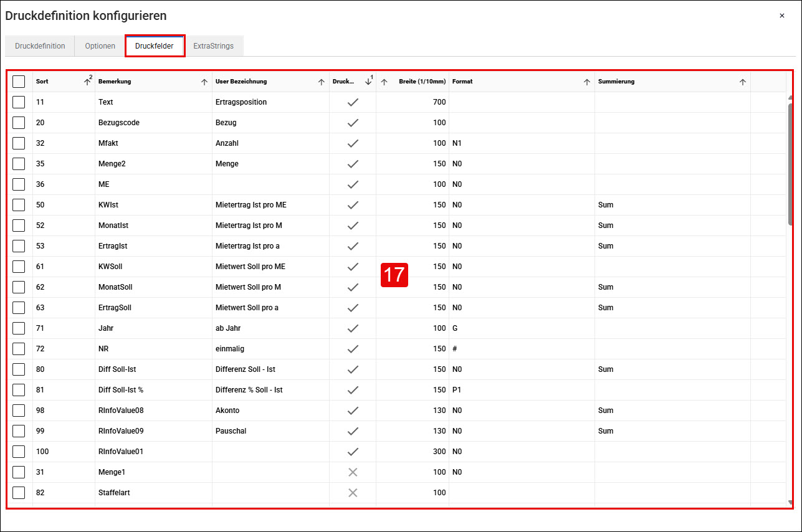802x532 pixels.
Task: Open the Druckdefinition tab
Action: (40, 46)
